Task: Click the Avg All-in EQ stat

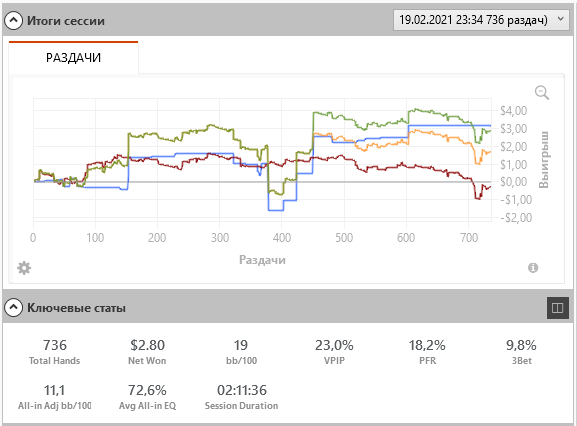Action: pos(147,397)
